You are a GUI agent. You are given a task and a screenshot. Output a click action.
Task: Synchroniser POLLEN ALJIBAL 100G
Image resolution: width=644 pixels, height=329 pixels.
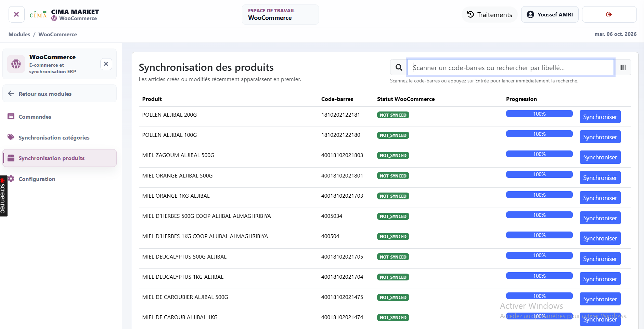point(600,137)
